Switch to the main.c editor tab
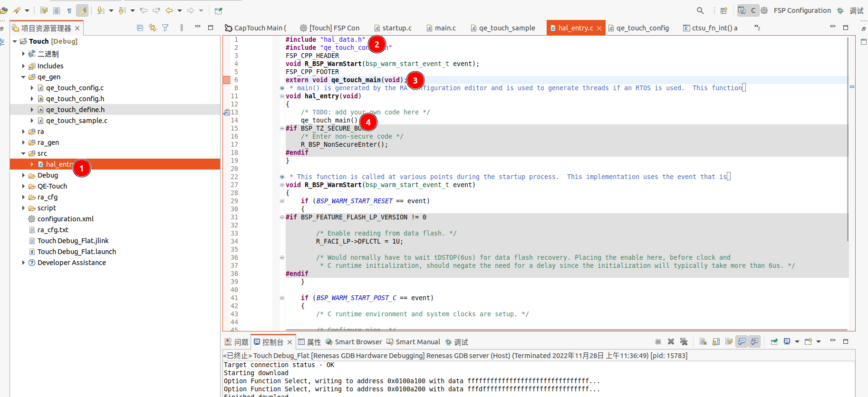Viewport: 868px width, 397px height. coord(441,28)
